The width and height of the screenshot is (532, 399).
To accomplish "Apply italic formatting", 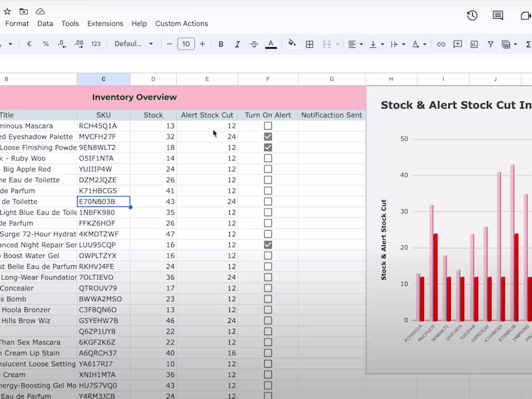I will point(237,44).
